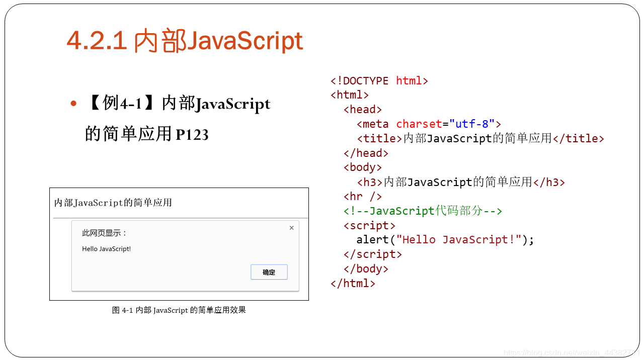Click the code line <!DOCTYPE html>
The width and height of the screenshot is (644, 362).
click(x=379, y=80)
